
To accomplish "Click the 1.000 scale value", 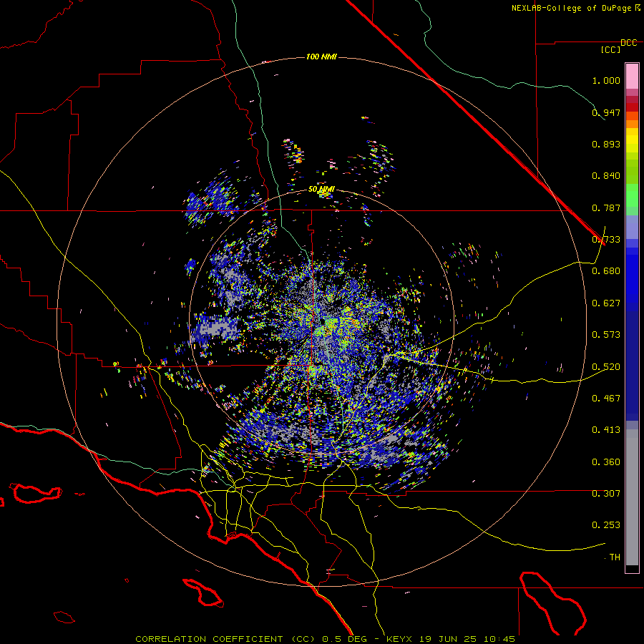I will click(x=606, y=80).
